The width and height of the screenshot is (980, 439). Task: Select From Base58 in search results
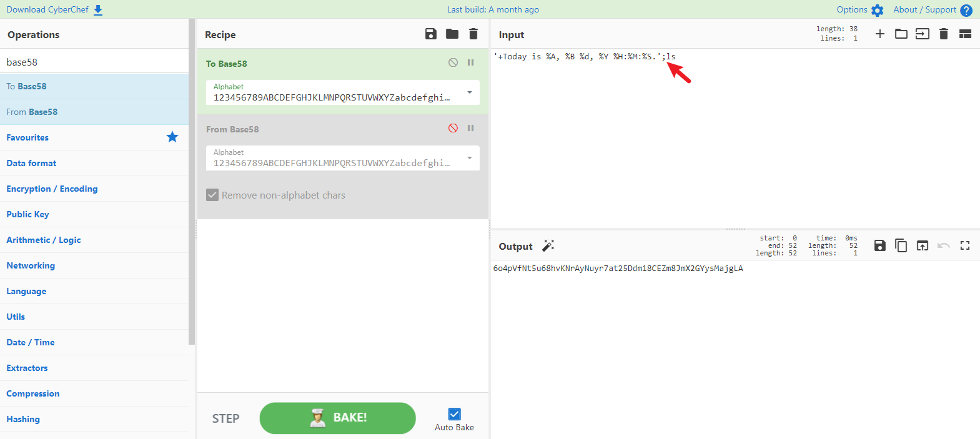[94, 112]
